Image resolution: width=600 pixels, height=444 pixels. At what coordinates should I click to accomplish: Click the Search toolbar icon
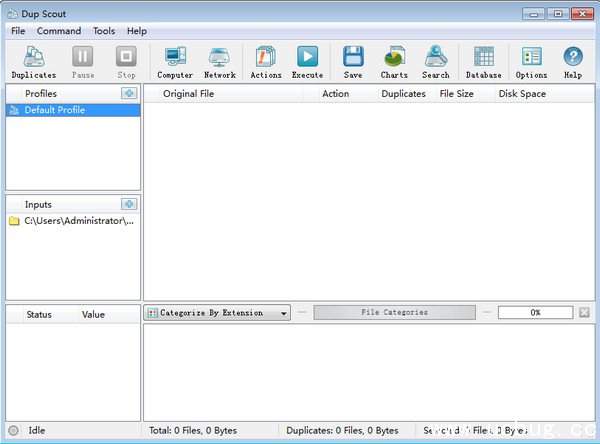(435, 61)
